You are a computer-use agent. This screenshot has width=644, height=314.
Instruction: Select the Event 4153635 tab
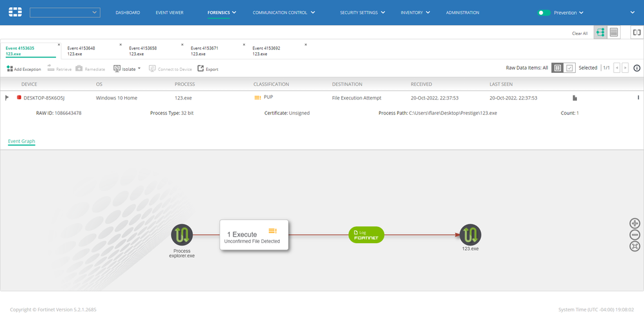[31, 50]
